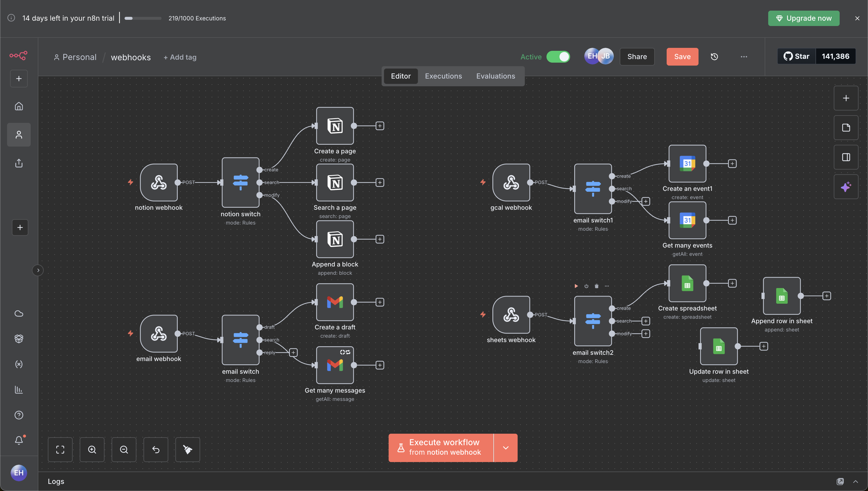Viewport: 868px width, 491px height.
Task: Open the Execute workflow trigger dropdown arrow
Action: [x=505, y=448]
